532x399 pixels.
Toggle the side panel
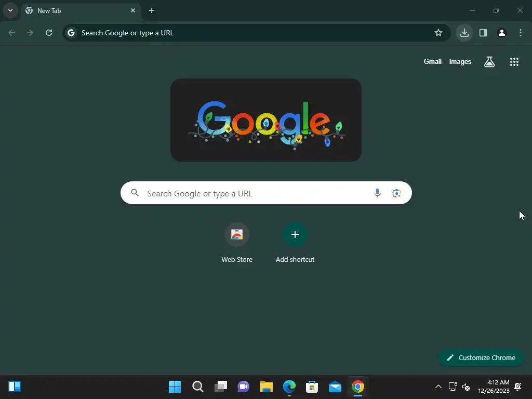(x=483, y=33)
